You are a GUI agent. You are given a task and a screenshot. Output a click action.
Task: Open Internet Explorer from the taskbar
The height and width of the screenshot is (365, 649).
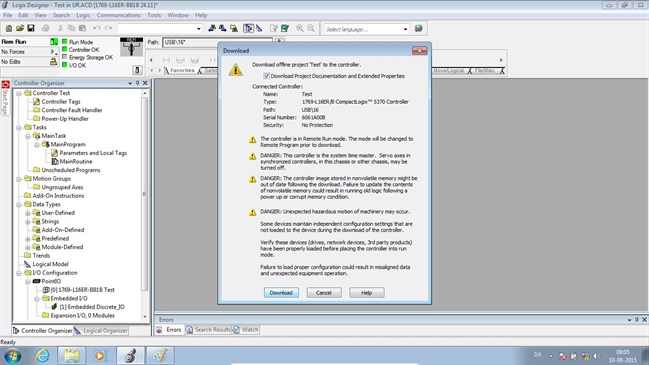(x=42, y=355)
